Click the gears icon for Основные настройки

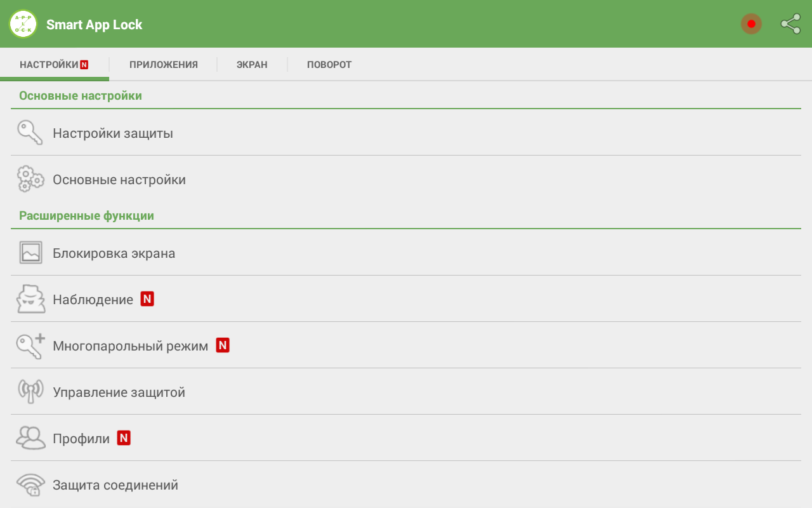pyautogui.click(x=30, y=179)
